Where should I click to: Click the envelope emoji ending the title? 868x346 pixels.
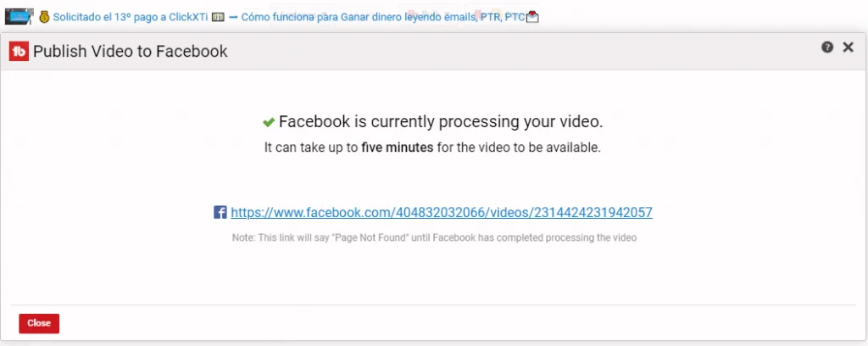point(532,17)
